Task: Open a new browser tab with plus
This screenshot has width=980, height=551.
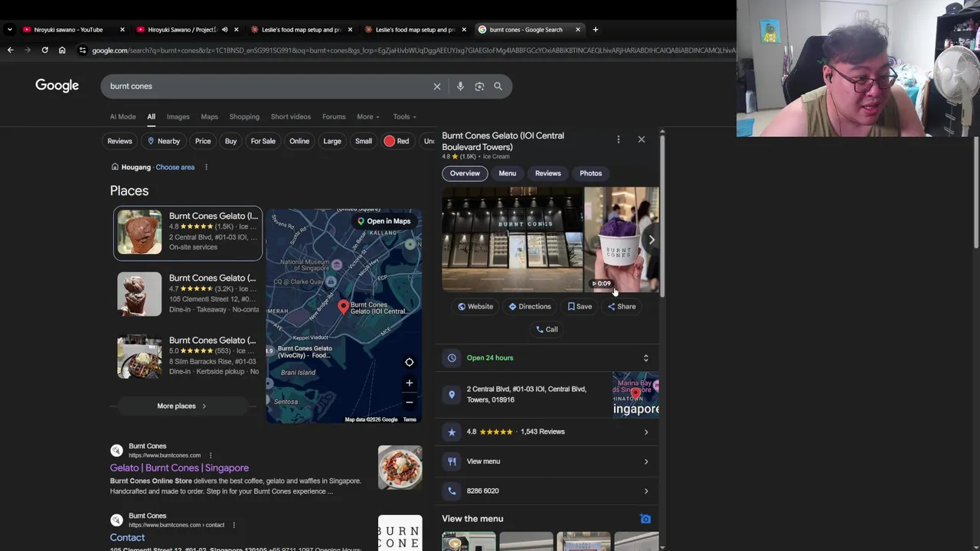Action: coord(595,30)
